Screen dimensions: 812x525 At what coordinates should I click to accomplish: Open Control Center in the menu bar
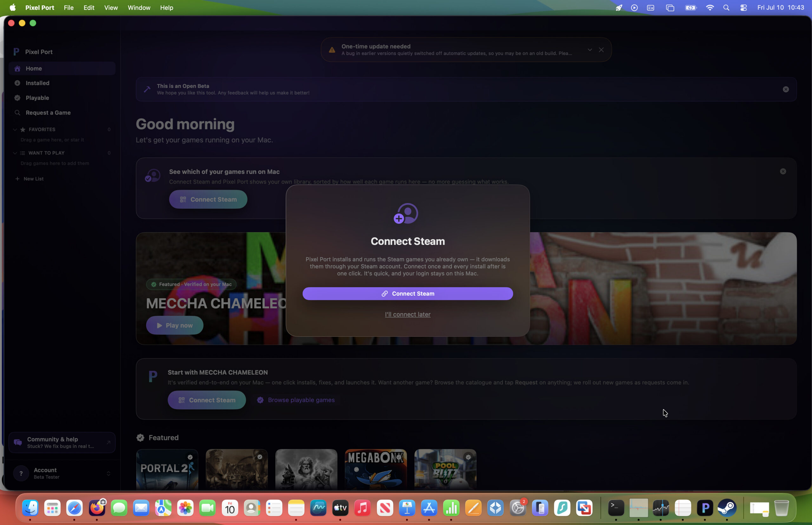pos(743,8)
